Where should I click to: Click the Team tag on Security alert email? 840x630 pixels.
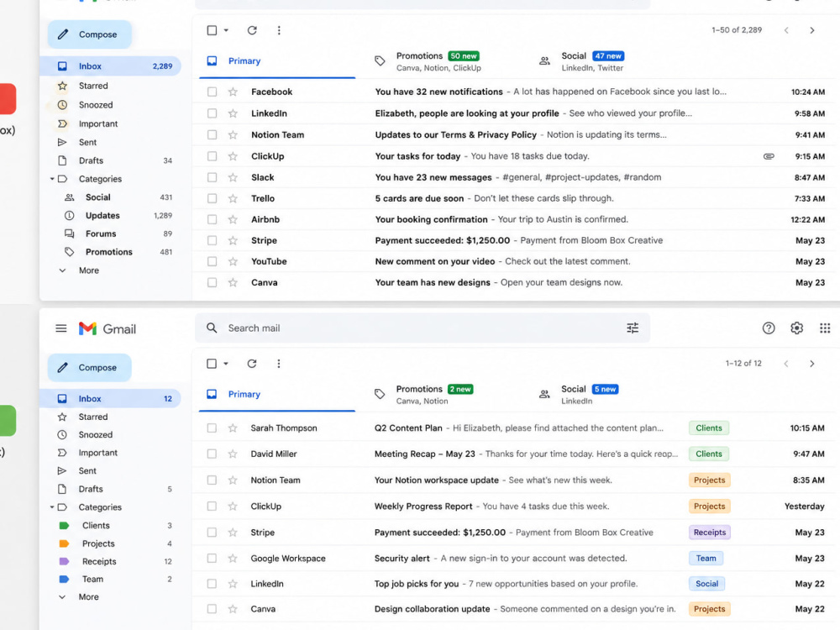click(706, 559)
